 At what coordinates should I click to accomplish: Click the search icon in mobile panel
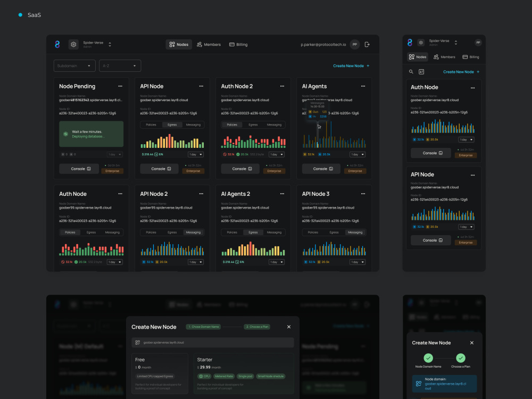tap(411, 72)
